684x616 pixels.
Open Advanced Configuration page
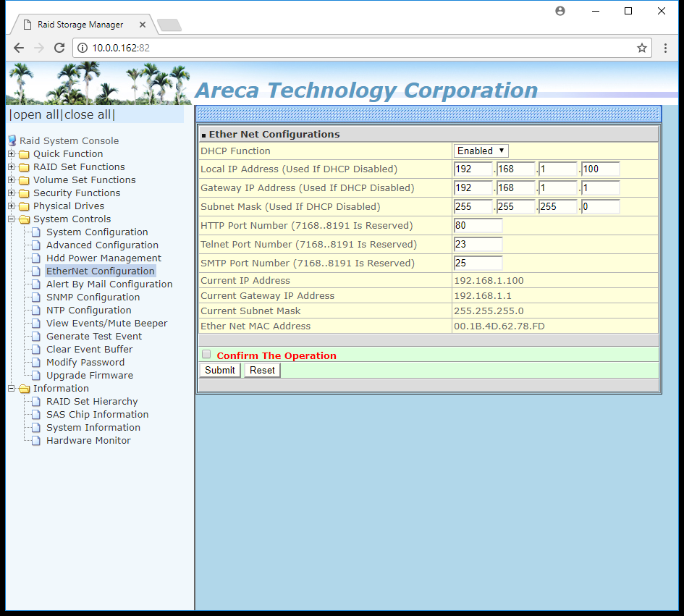[x=103, y=245]
